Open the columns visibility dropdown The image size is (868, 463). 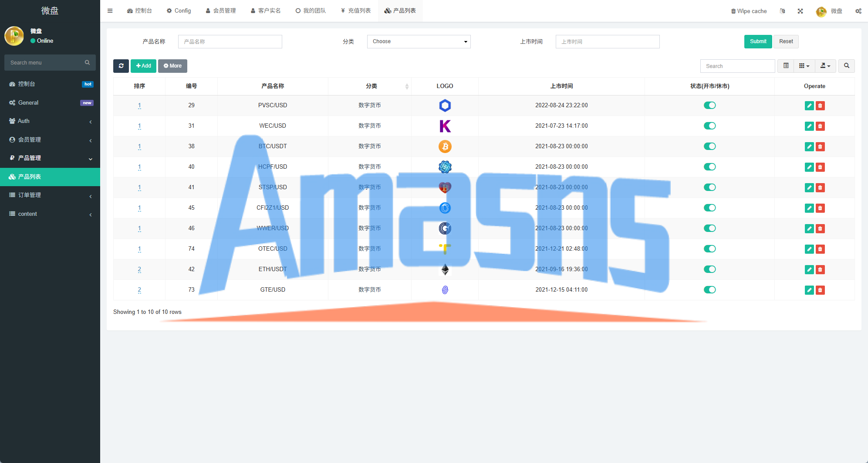click(x=804, y=66)
